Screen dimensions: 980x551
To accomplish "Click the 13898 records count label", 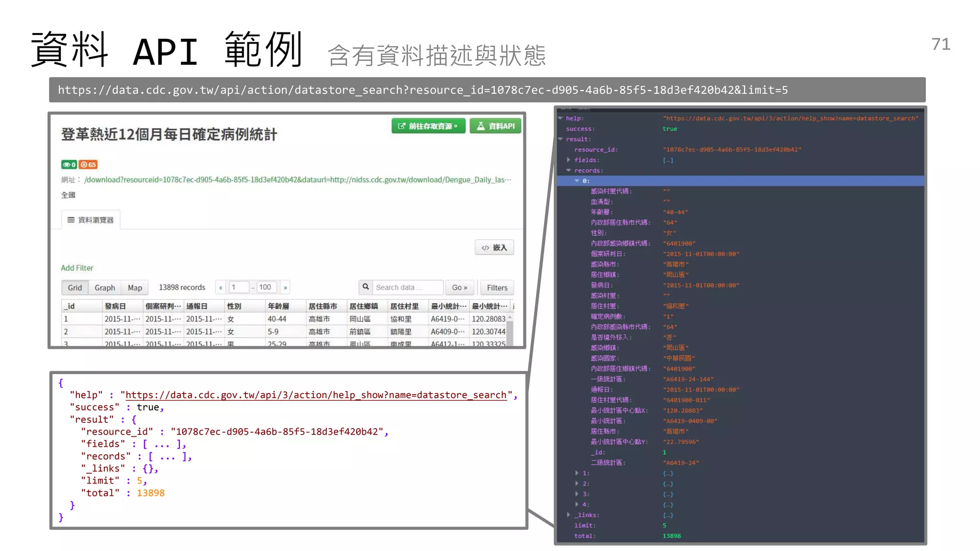I will pos(182,287).
